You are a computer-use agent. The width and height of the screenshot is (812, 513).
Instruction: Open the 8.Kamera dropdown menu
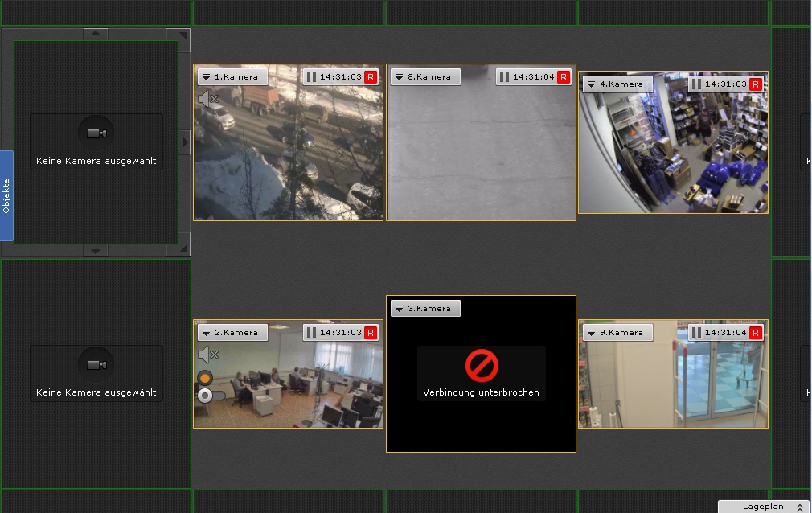tap(425, 76)
